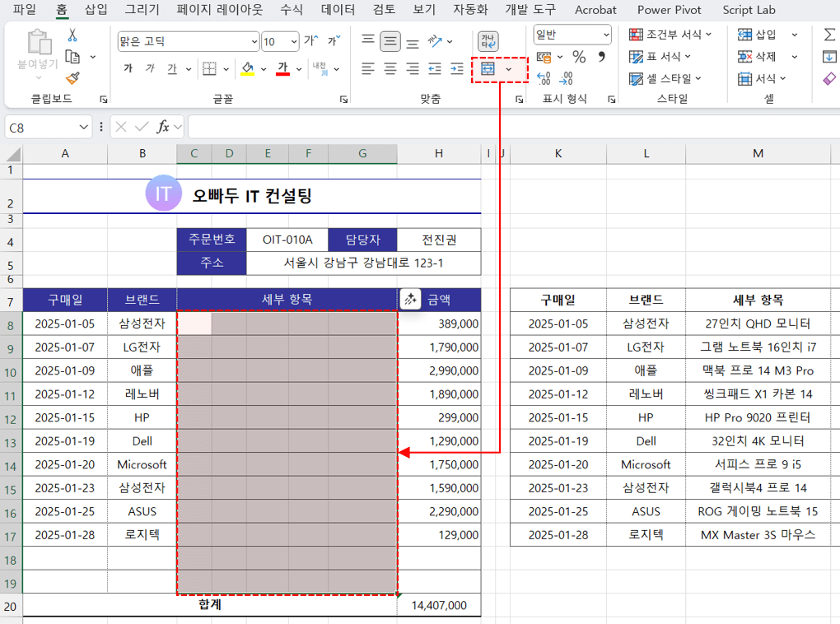The image size is (840, 624).
Task: Click the yellow fill color button
Action: coord(247,69)
